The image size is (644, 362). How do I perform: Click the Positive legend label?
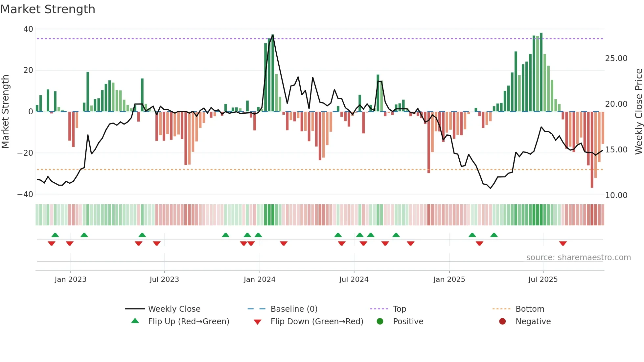coord(408,321)
